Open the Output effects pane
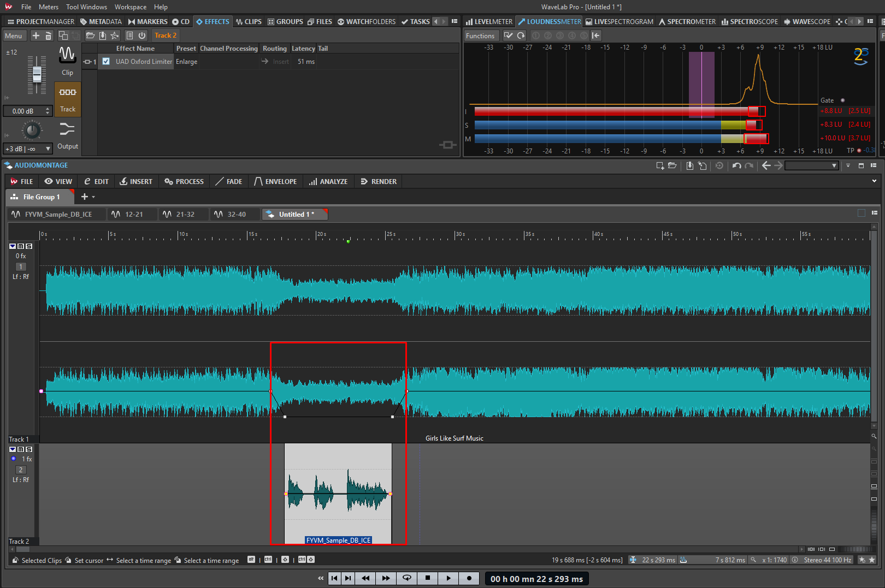 [67, 135]
